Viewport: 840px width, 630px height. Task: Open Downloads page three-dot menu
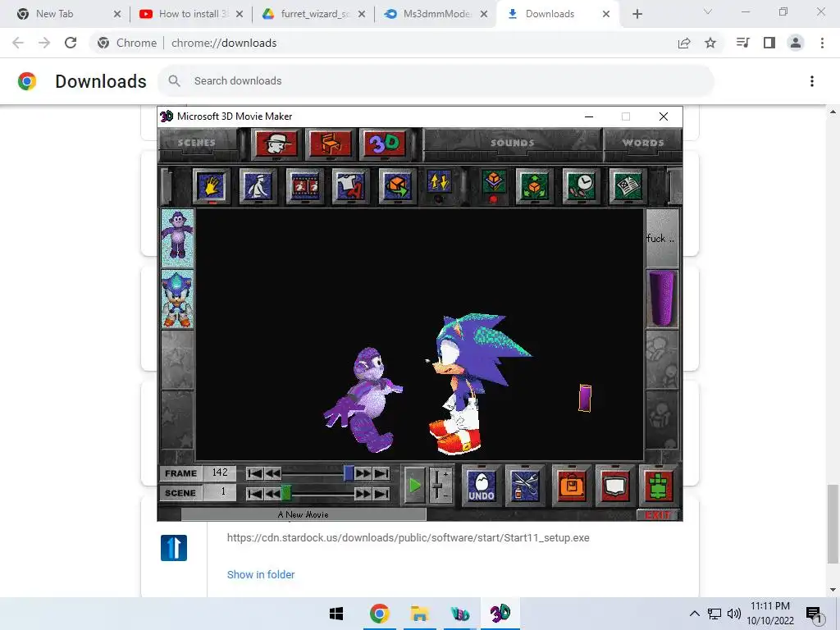click(812, 81)
